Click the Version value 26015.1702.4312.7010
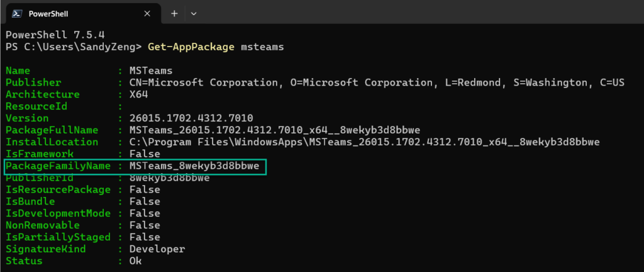This screenshot has width=644, height=272. point(191,118)
